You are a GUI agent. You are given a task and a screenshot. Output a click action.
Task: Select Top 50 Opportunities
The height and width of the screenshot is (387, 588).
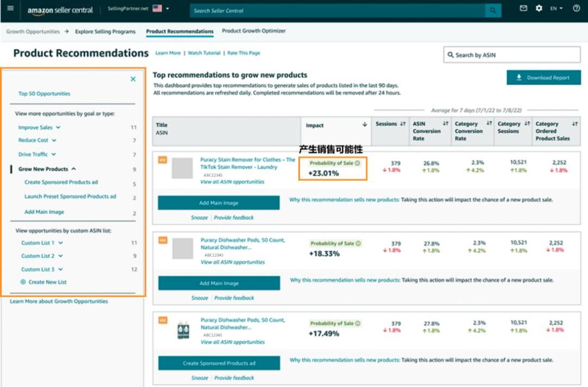44,94
